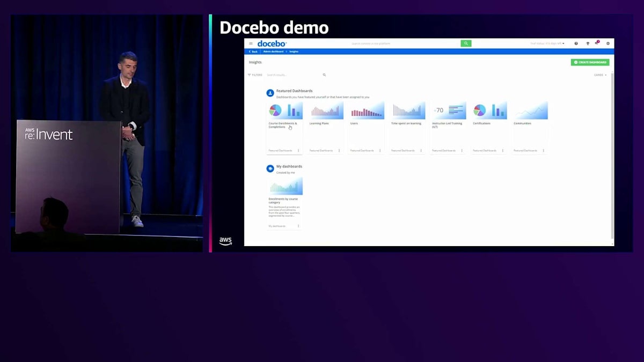This screenshot has width=644, height=362.
Task: Click the Certifications card title
Action: pyautogui.click(x=481, y=123)
